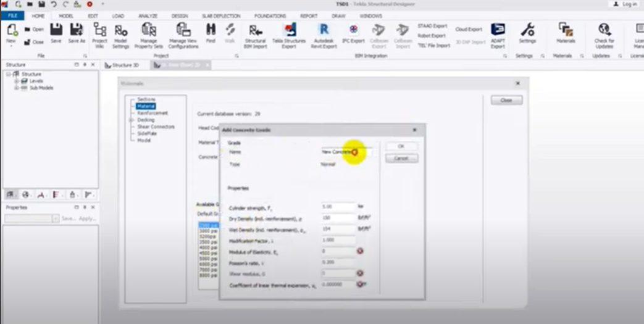The height and width of the screenshot is (324, 644).
Task: Click 'TEL' File Import
Action: click(x=433, y=46)
